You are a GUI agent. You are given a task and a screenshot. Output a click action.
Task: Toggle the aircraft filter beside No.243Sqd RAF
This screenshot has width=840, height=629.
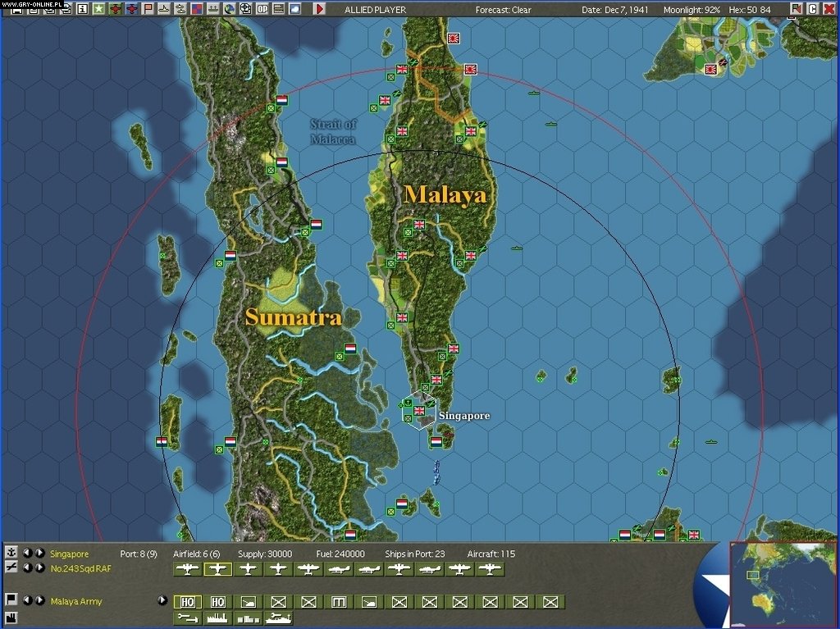click(11, 566)
